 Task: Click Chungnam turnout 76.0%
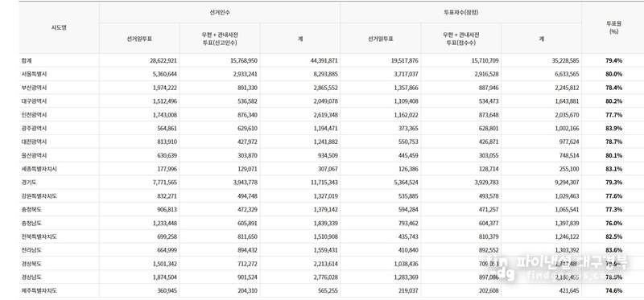[614, 223]
